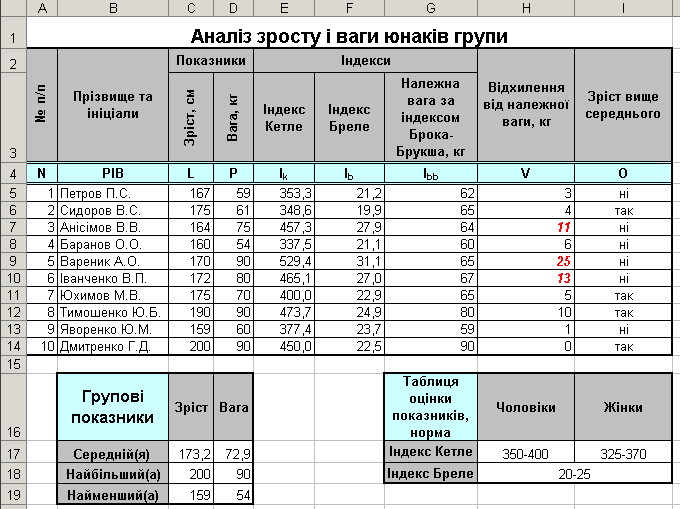Select the cell 'Юхимов М.В.'

[113, 295]
